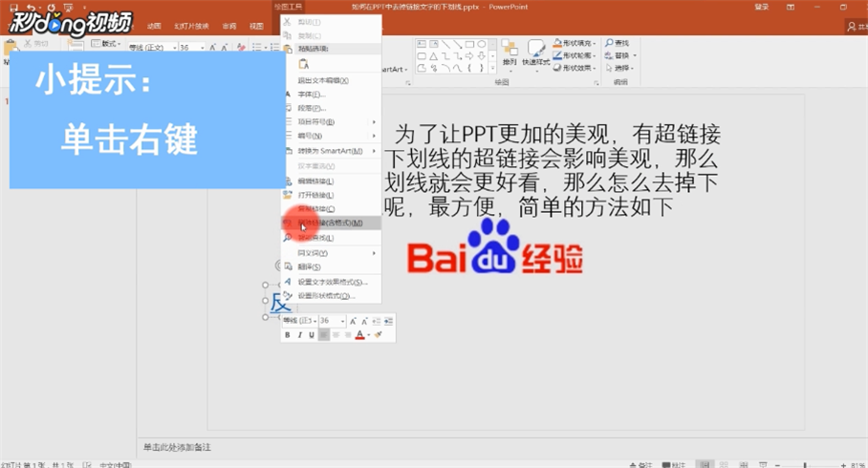This screenshot has width=868, height=468.
Task: Choose 设置形状格式 format shape menu item
Action: [x=331, y=296]
